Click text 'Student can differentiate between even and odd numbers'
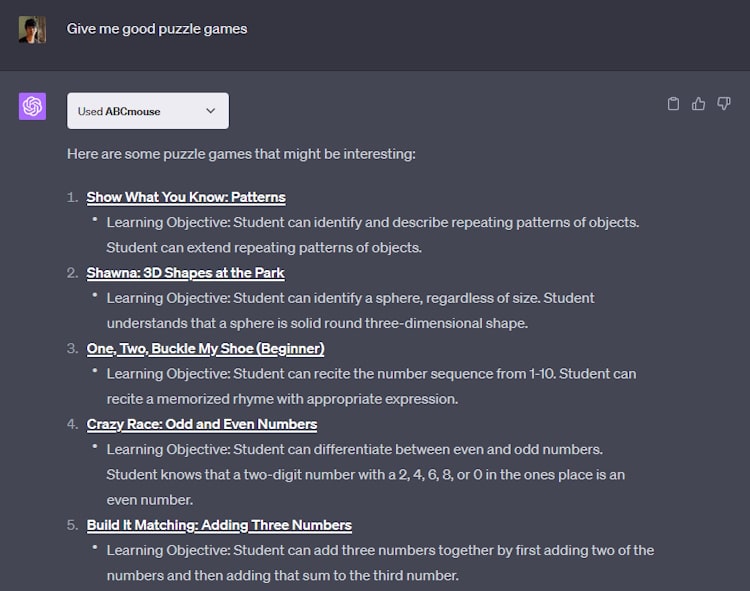 click(417, 449)
